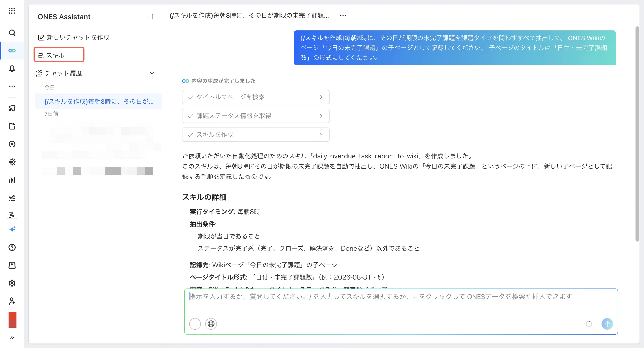Image resolution: width=644 pixels, height=348 pixels.
Task: Click the chat title in the header
Action: click(x=249, y=15)
